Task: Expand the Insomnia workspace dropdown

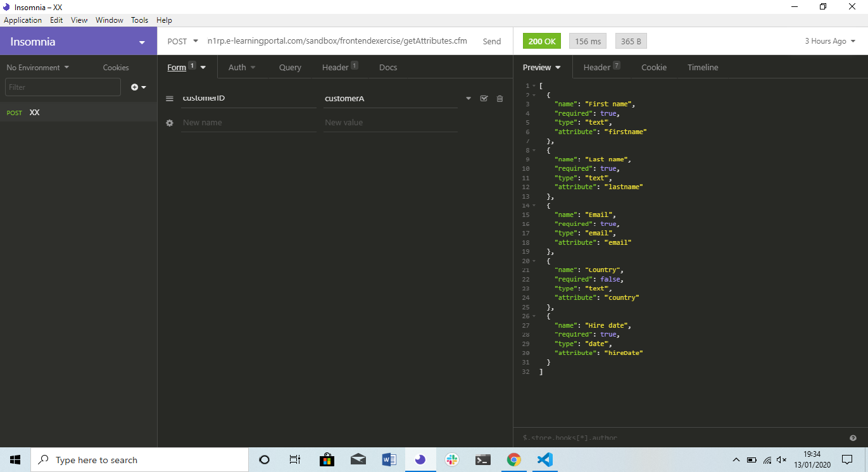Action: (79, 42)
